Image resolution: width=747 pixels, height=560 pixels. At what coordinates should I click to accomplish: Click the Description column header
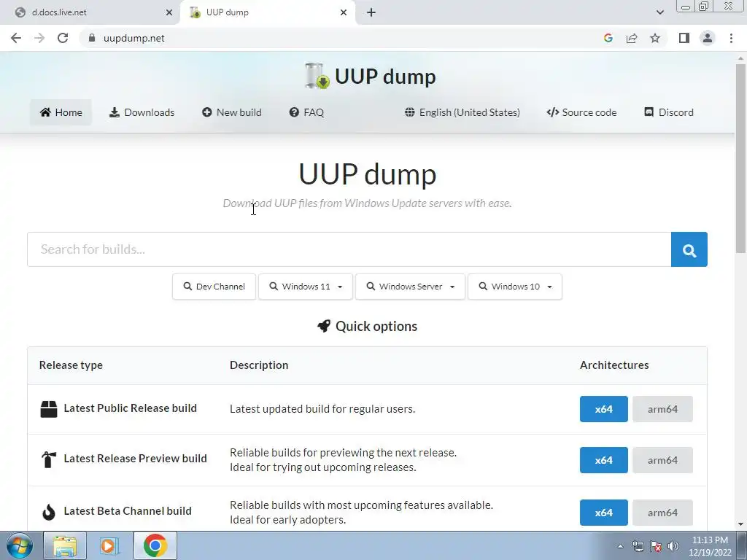coord(259,365)
